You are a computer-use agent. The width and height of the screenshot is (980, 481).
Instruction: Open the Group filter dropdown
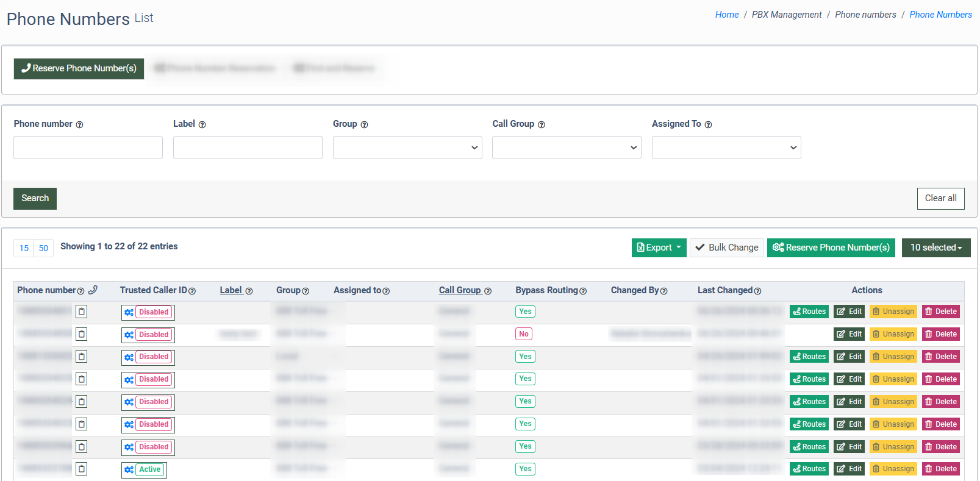point(407,148)
